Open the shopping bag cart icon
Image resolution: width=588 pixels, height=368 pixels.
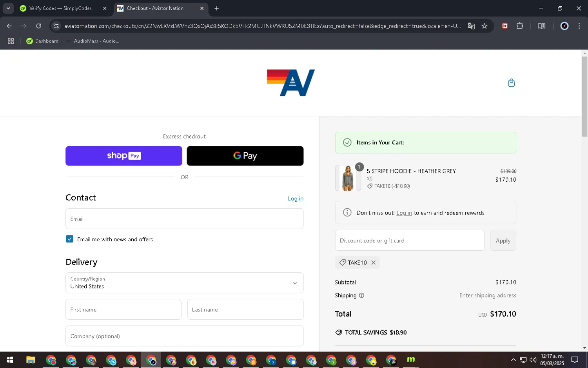click(x=511, y=83)
